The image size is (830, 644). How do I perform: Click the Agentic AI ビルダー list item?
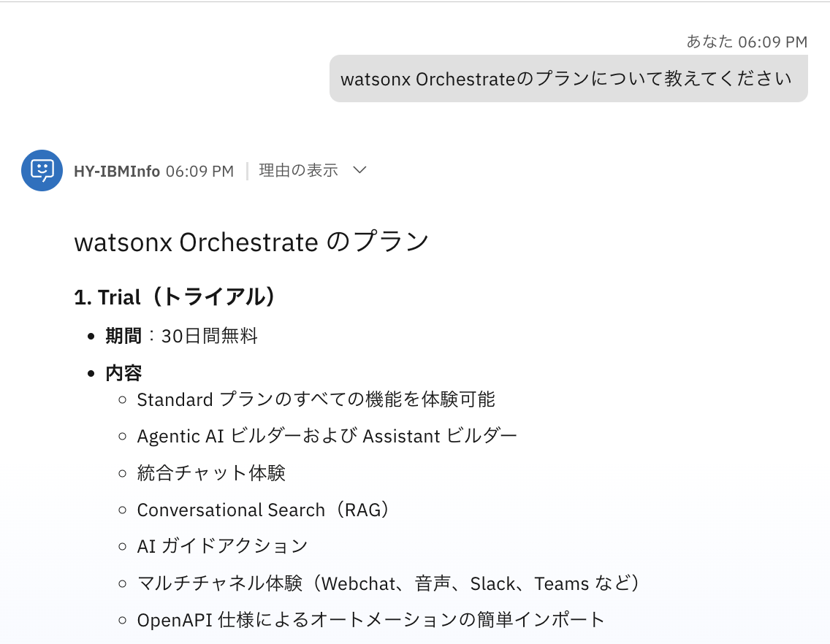tap(327, 436)
